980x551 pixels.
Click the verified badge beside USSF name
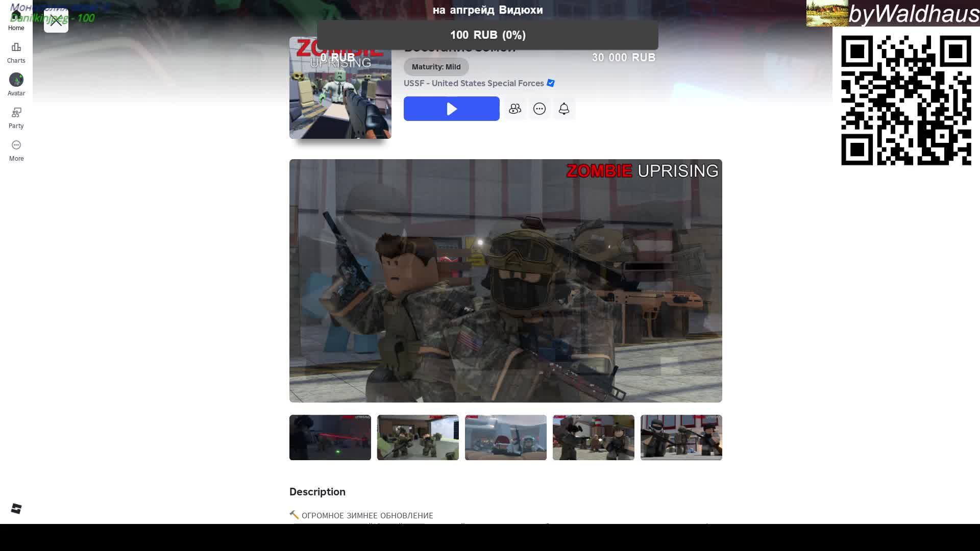(x=551, y=83)
